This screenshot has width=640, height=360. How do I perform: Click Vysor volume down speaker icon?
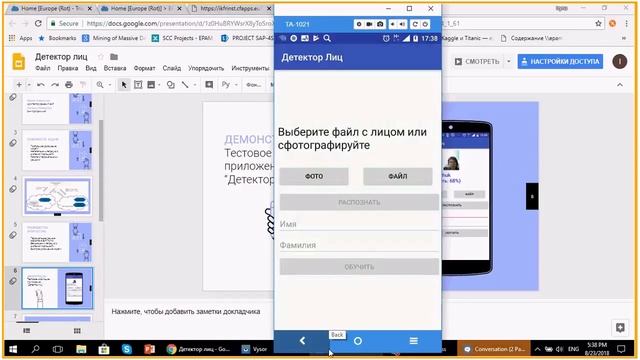tap(392, 24)
